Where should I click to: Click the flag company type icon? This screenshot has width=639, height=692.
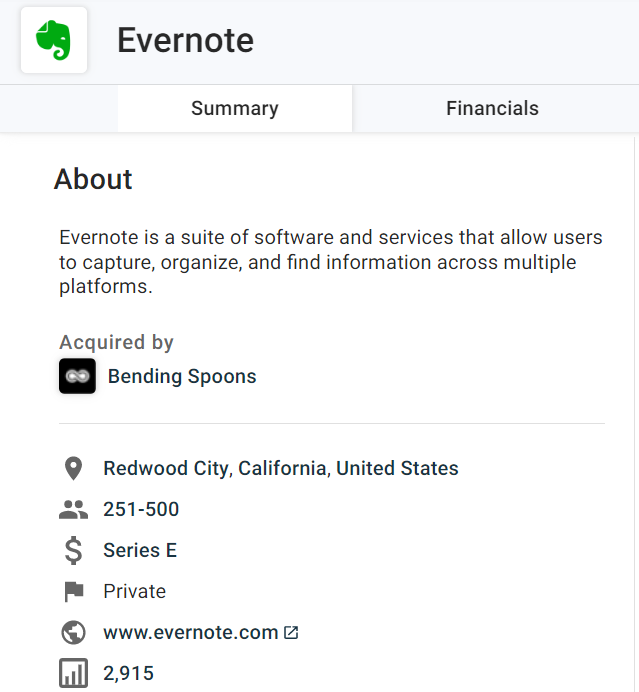pos(73,591)
